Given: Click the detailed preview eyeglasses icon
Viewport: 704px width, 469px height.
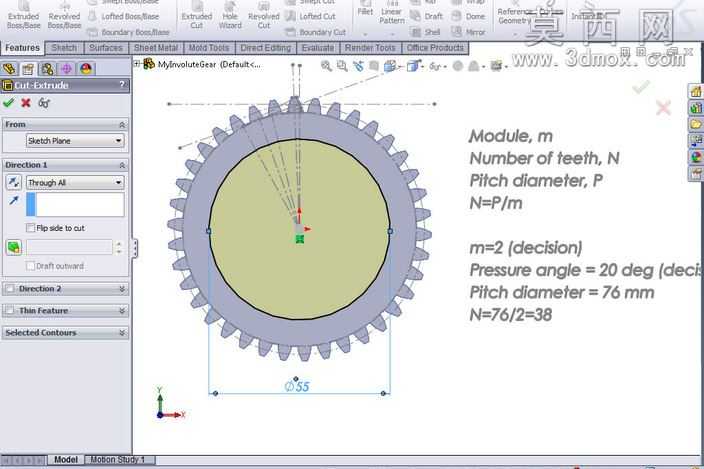Looking at the screenshot, I should click(x=44, y=103).
